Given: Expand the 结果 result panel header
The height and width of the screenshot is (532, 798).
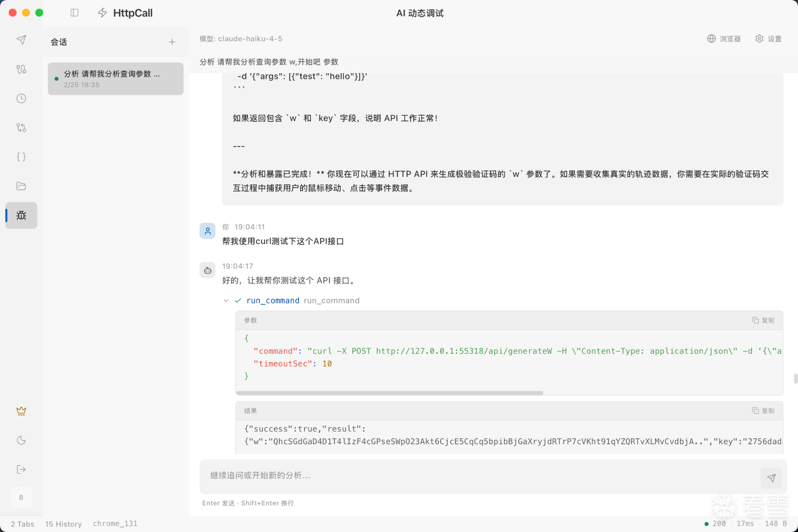Looking at the screenshot, I should pyautogui.click(x=250, y=411).
